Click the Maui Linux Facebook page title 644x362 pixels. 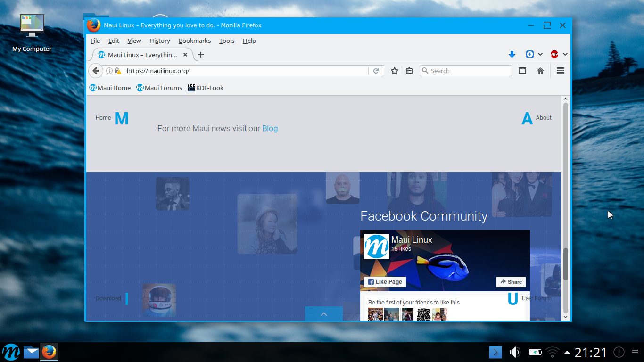[412, 239]
